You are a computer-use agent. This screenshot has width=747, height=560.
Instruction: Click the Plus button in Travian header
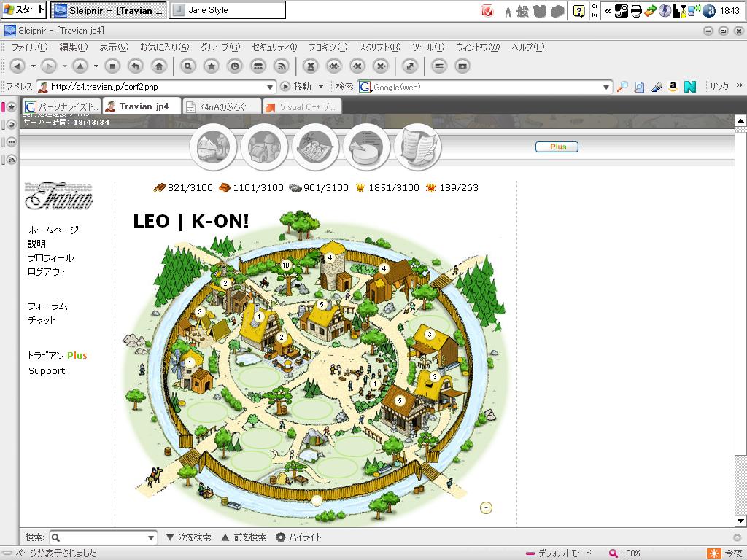(557, 147)
